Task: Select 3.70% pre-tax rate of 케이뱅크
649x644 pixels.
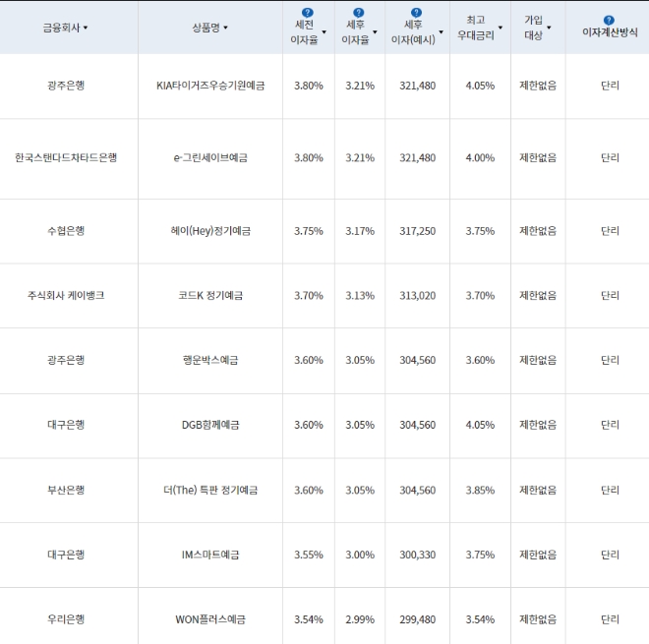Action: tap(309, 296)
